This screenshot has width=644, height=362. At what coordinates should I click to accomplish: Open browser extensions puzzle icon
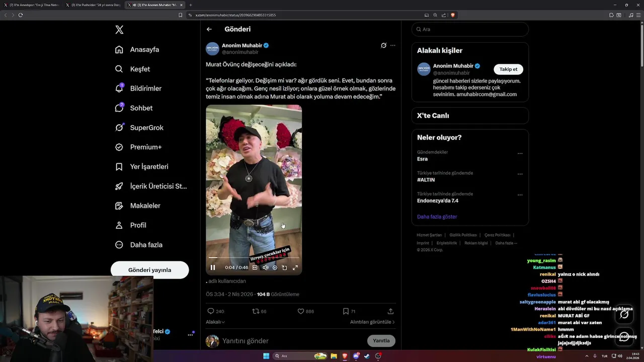pyautogui.click(x=611, y=15)
